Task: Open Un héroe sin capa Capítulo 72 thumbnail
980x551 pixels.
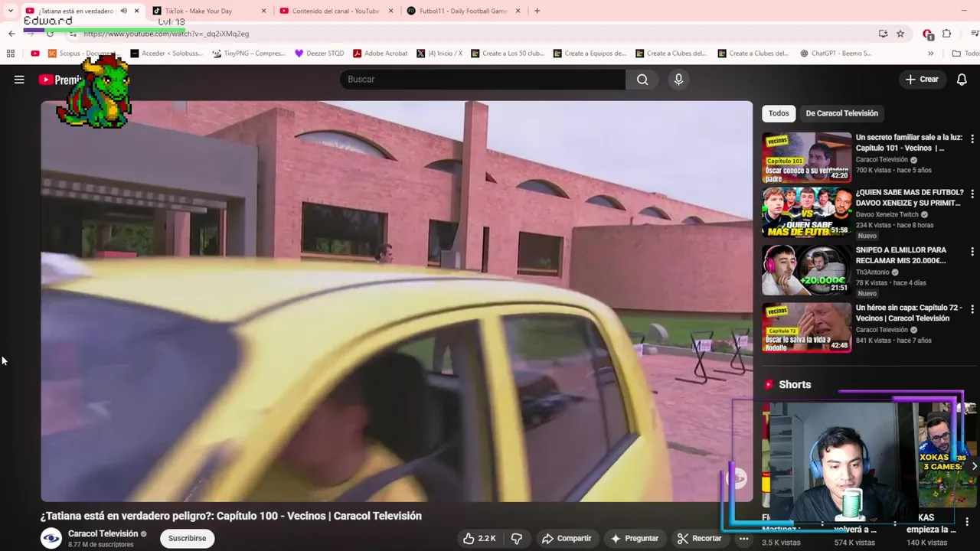Action: pos(806,327)
